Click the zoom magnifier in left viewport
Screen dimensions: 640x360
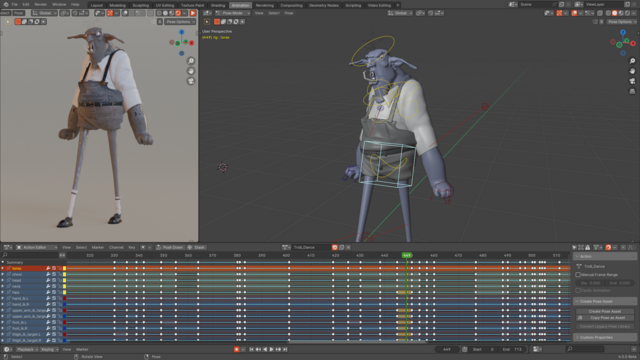[191, 61]
